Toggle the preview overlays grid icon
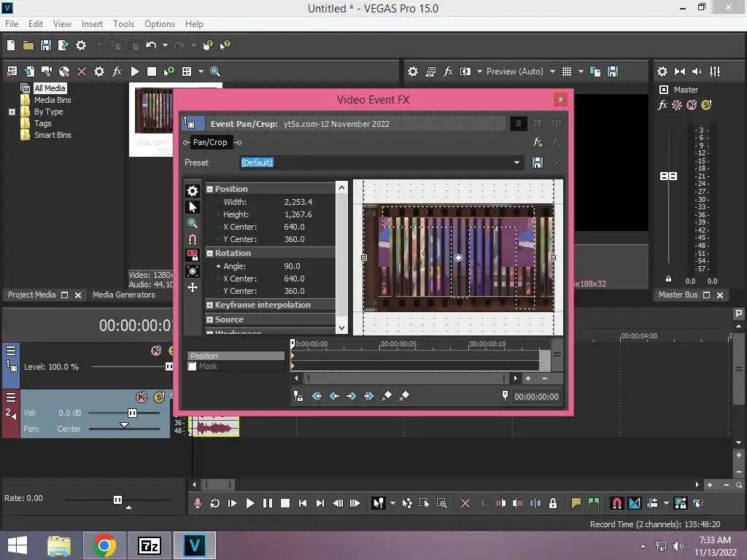This screenshot has height=560, width=747. [566, 71]
